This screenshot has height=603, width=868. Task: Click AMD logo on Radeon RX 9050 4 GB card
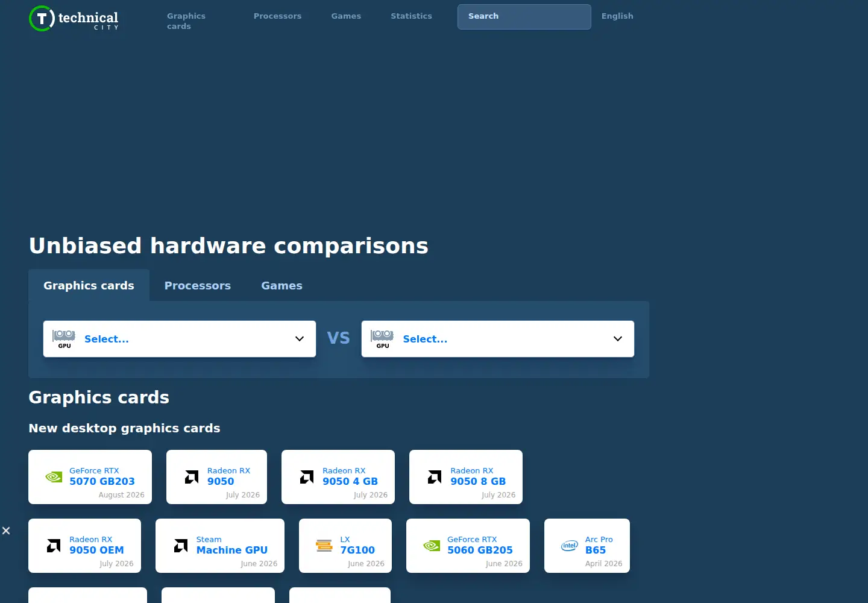point(307,477)
